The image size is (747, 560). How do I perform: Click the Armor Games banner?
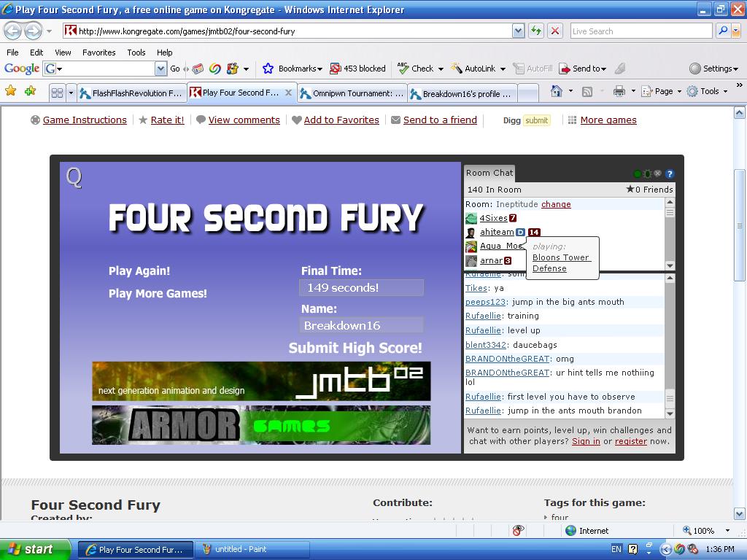coord(261,425)
